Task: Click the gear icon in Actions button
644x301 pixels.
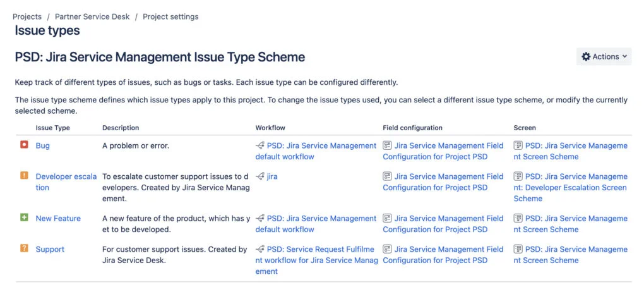Action: tap(586, 57)
